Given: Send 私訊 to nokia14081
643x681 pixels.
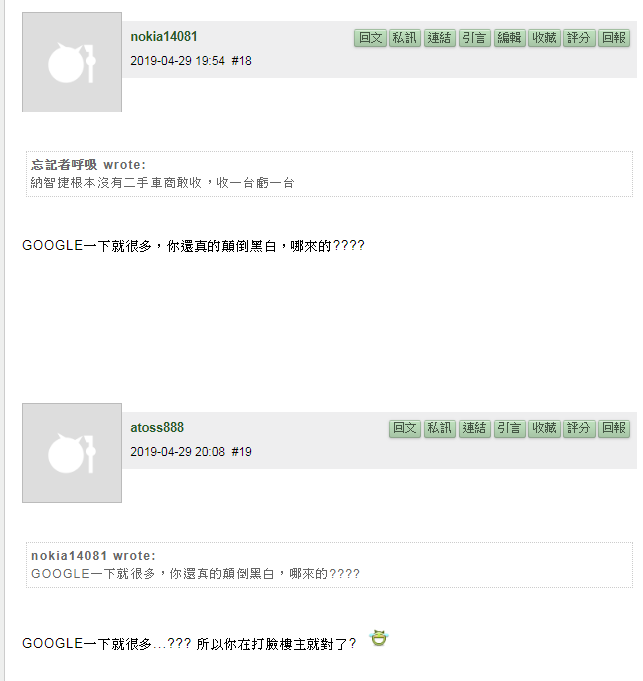Looking at the screenshot, I should click(x=405, y=38).
